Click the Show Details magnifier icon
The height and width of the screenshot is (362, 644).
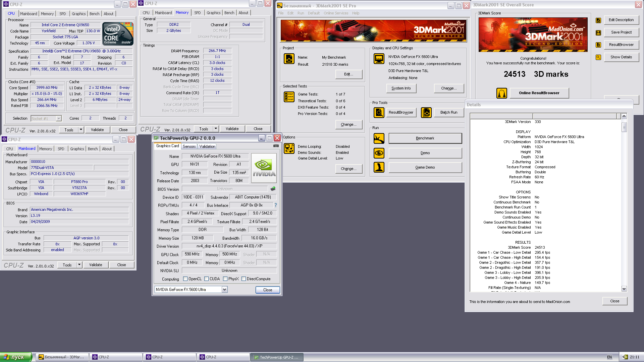tap(598, 57)
